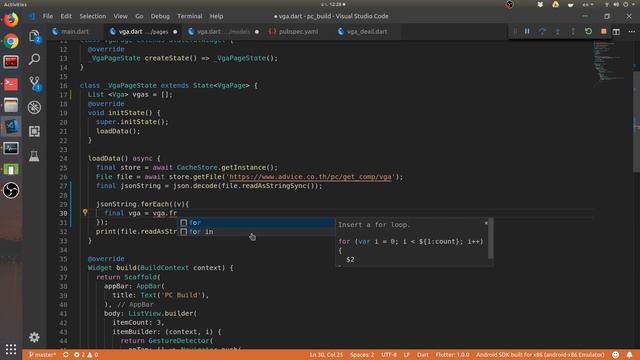
Task: Open the Debug view in activity bar
Action: point(34,107)
